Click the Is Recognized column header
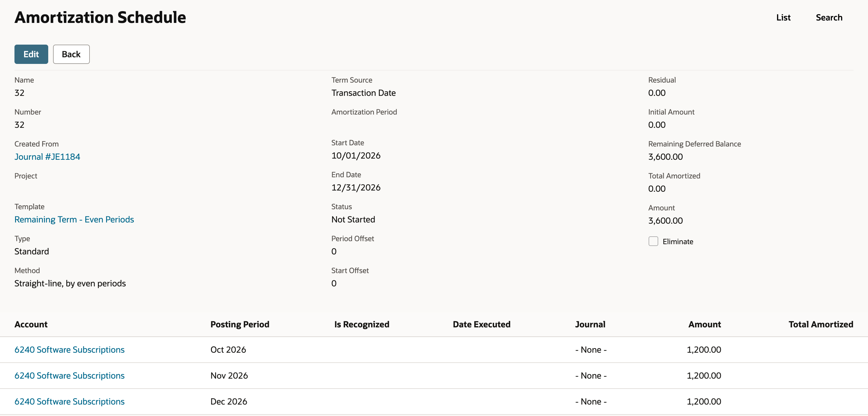This screenshot has width=868, height=416. (x=362, y=324)
